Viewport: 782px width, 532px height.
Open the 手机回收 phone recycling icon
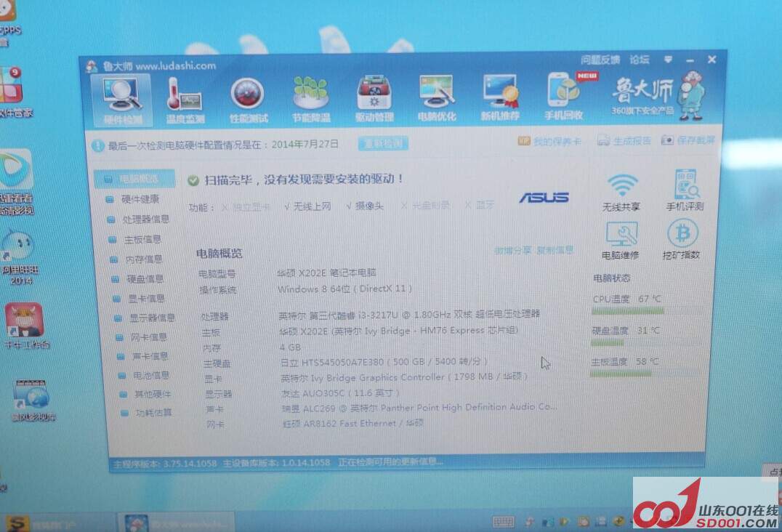(564, 99)
